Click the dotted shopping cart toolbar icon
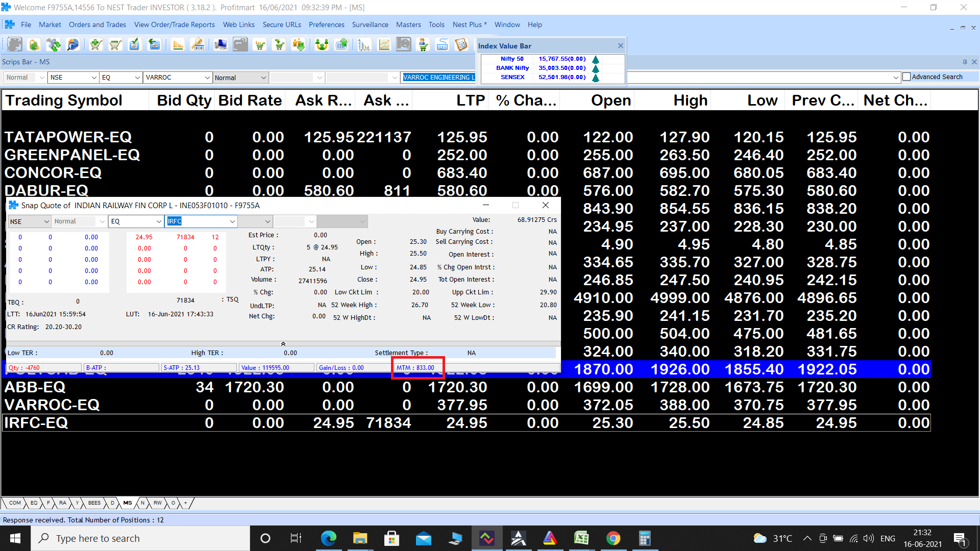Screen dimensions: 980x551 [x=260, y=45]
